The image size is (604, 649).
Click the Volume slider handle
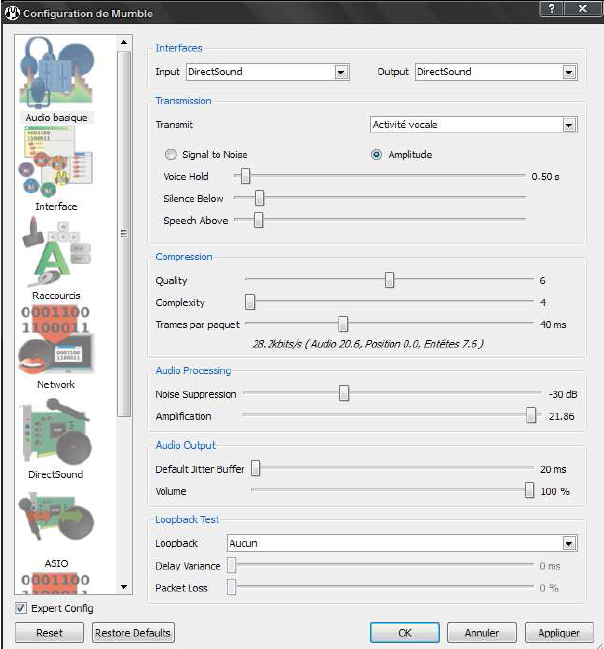tap(529, 490)
